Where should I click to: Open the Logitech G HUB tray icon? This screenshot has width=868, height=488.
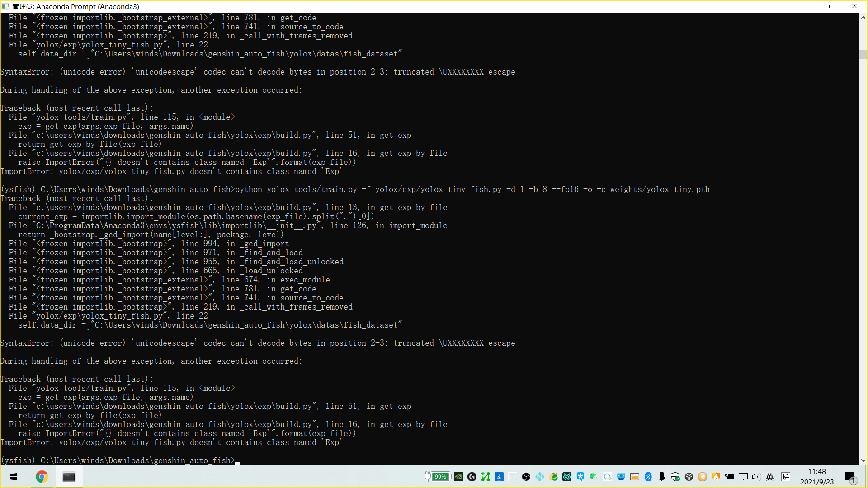coord(472,477)
